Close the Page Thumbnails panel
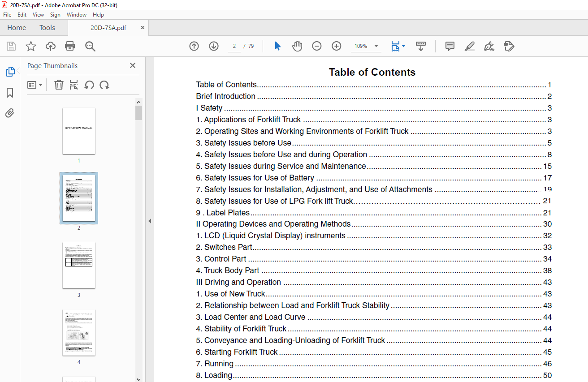588x382 pixels. pyautogui.click(x=133, y=65)
